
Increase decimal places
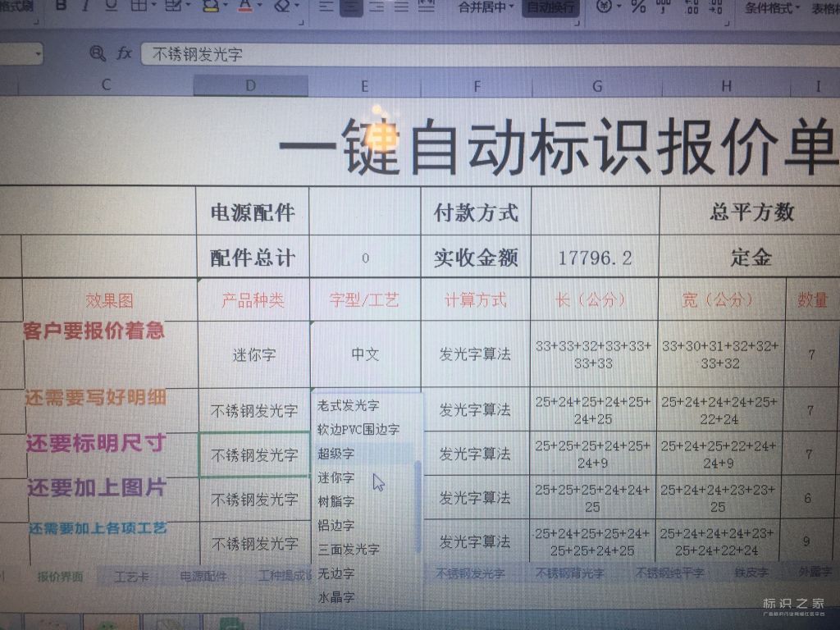[x=691, y=7]
